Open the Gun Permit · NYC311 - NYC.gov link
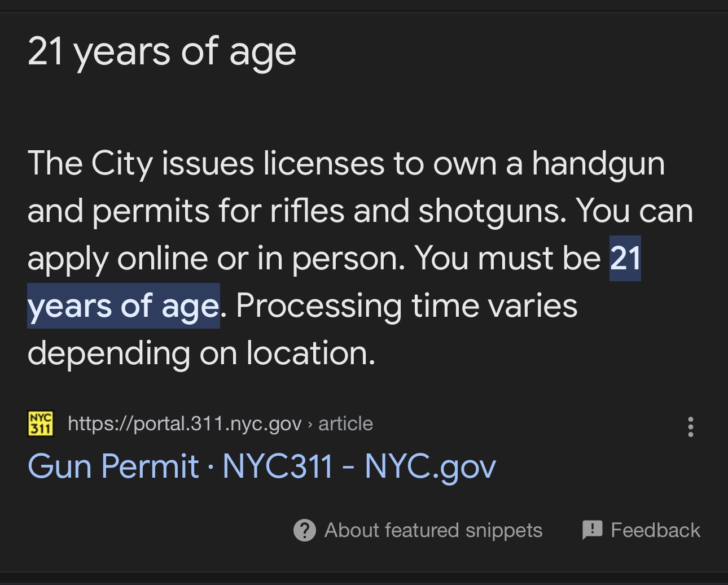Image resolution: width=728 pixels, height=585 pixels. [262, 467]
